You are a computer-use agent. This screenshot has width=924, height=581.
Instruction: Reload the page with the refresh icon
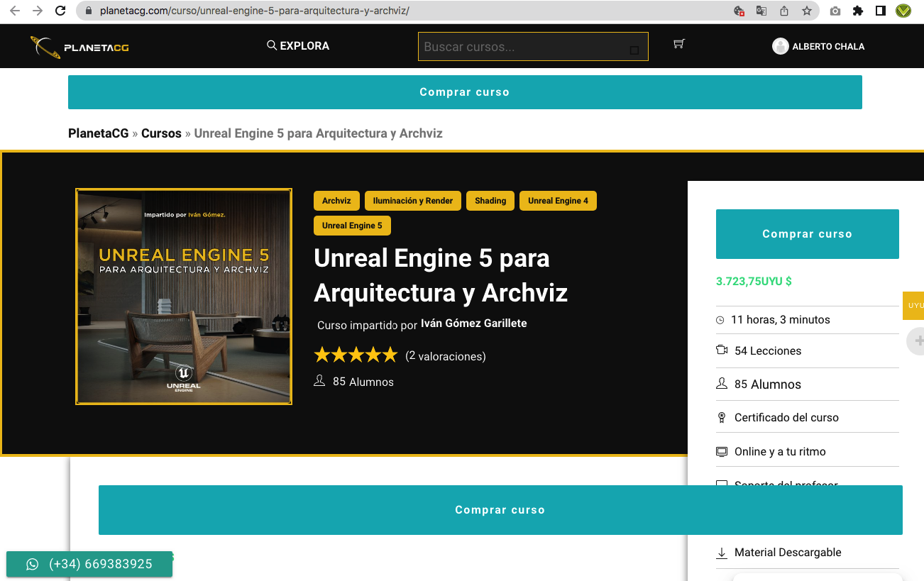pyautogui.click(x=61, y=11)
